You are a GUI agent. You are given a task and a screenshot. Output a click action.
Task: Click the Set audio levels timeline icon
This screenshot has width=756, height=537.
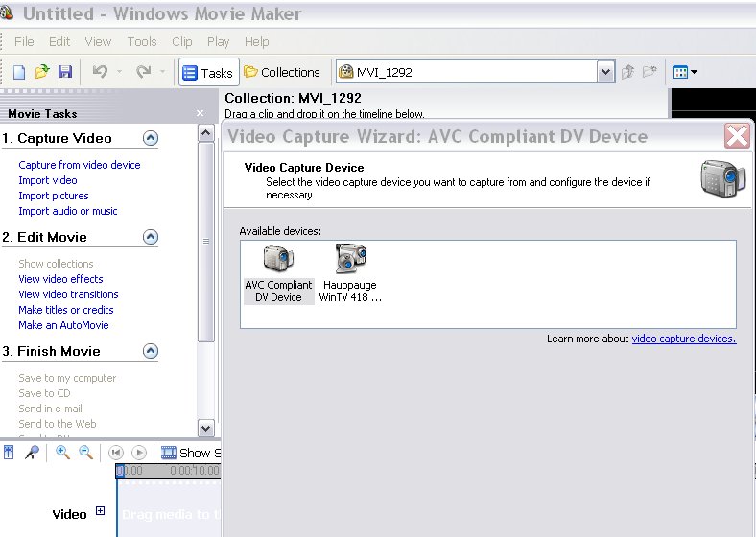coord(9,453)
